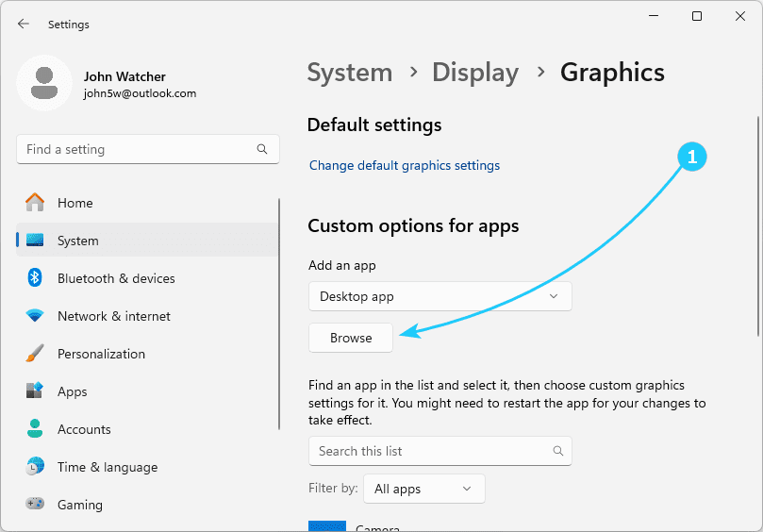This screenshot has width=763, height=532.
Task: Expand the All apps filter dropdown
Action: coord(423,489)
